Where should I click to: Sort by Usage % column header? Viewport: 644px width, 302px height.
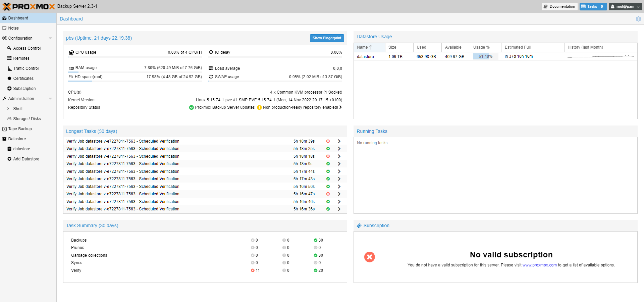tap(485, 47)
